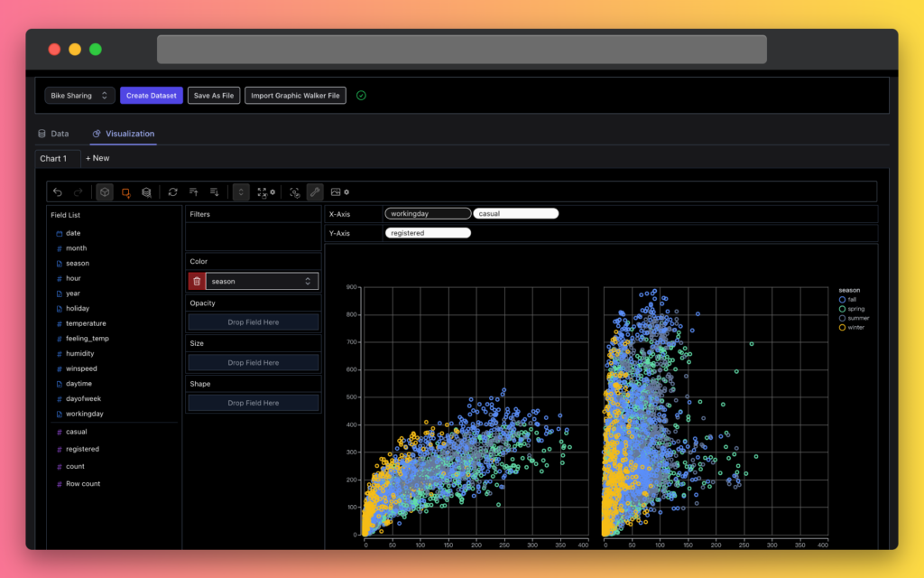The image size is (924, 578).
Task: Switch to the Data tab
Action: 53,134
